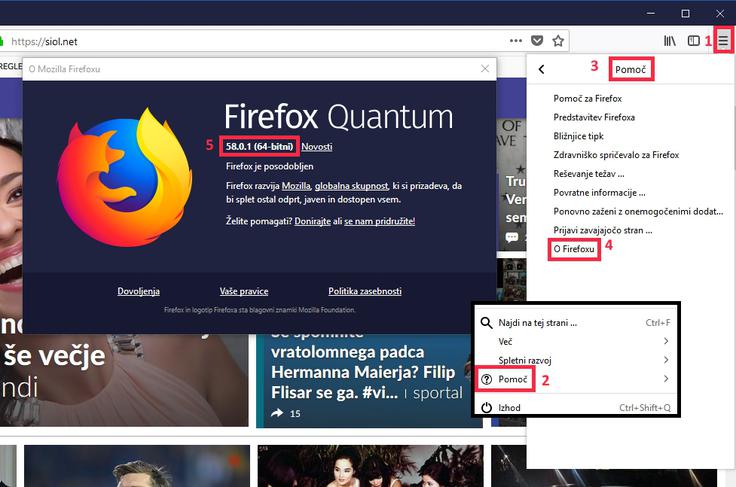Choose Zdravniško spričevalo za Firefox
The height and width of the screenshot is (487, 736).
tap(616, 155)
